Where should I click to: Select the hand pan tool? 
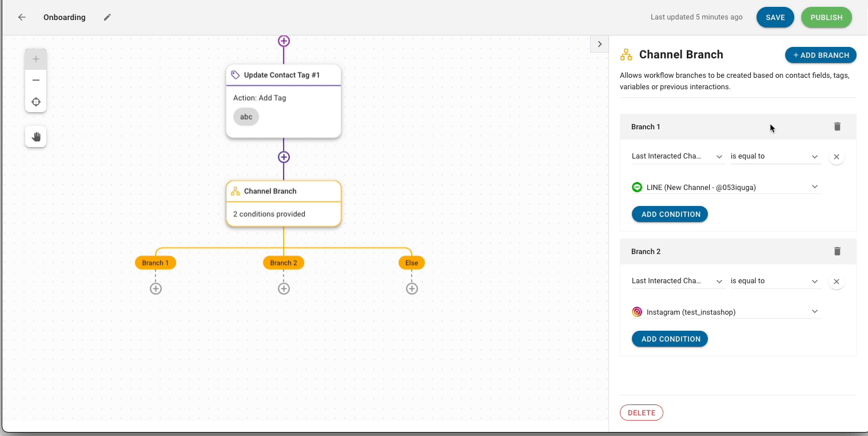click(36, 137)
